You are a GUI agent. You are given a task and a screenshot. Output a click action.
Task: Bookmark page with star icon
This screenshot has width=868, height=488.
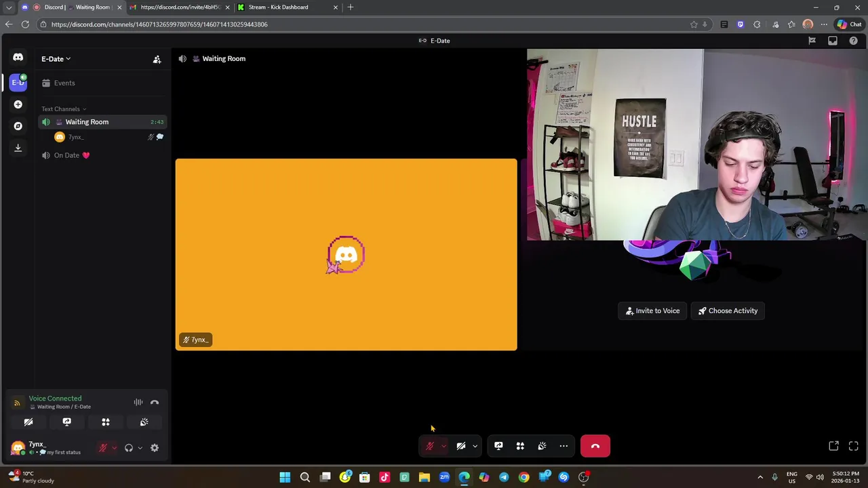pyautogui.click(x=693, y=24)
